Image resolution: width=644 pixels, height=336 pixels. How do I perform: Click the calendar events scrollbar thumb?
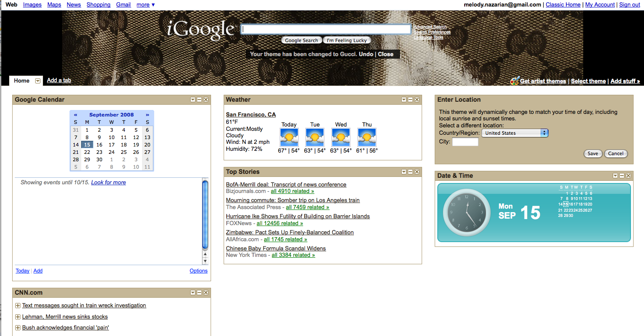pos(205,215)
